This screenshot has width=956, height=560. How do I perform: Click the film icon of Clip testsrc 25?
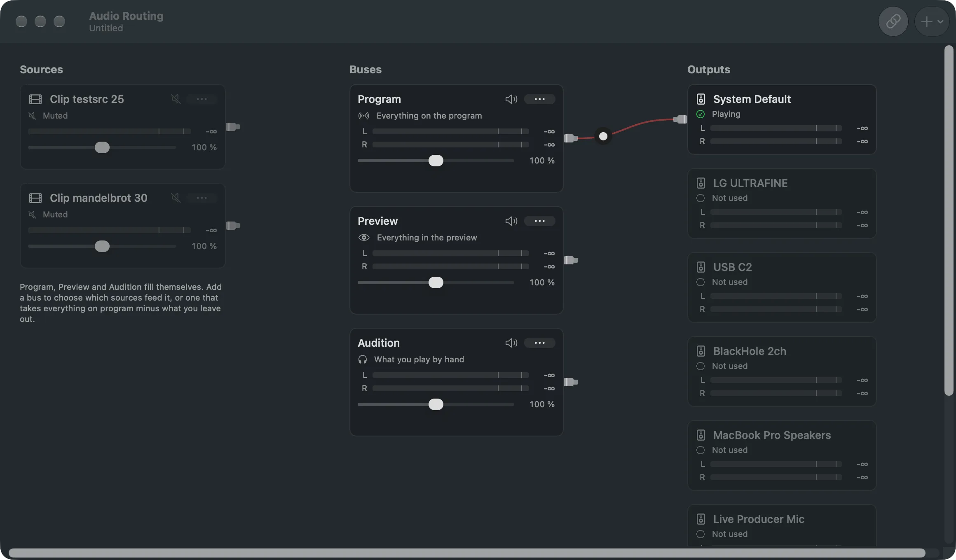pos(35,99)
